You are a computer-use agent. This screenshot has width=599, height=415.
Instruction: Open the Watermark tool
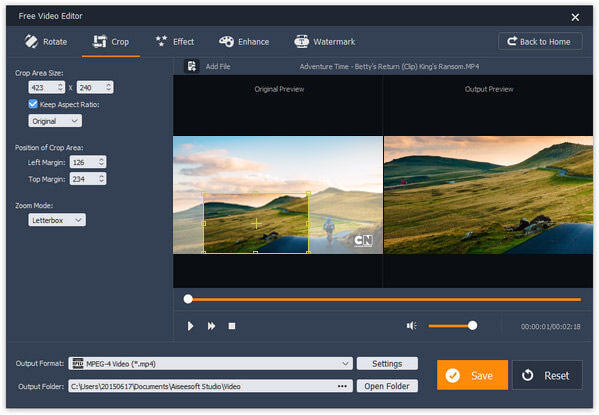pos(324,42)
